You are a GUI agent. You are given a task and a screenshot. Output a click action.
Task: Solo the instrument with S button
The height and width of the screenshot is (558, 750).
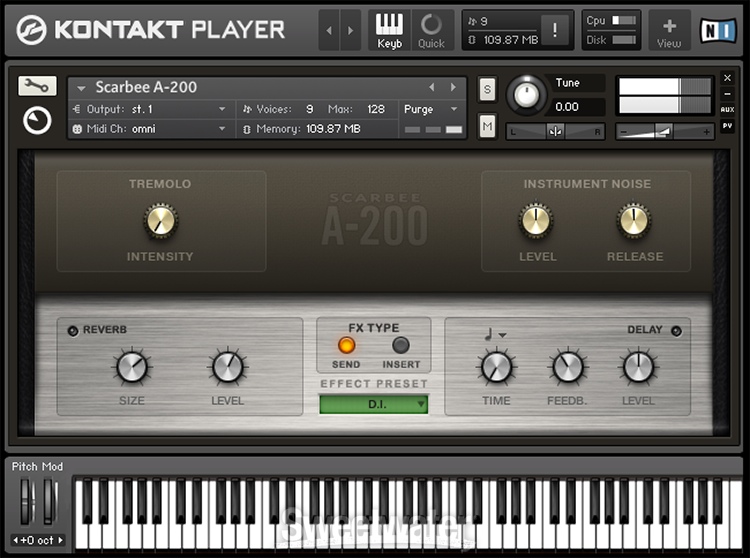(487, 89)
